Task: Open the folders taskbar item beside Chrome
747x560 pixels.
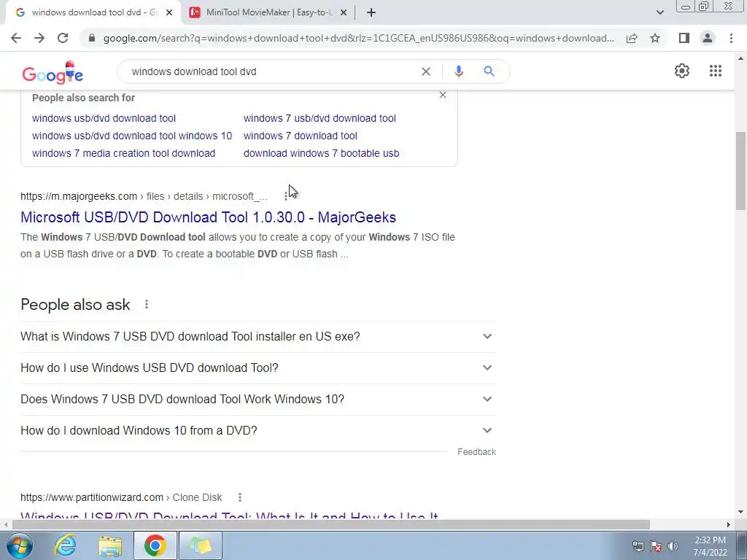Action: coord(200,545)
